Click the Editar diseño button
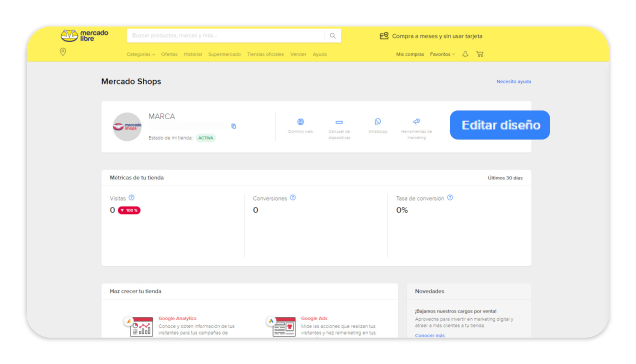 (500, 125)
